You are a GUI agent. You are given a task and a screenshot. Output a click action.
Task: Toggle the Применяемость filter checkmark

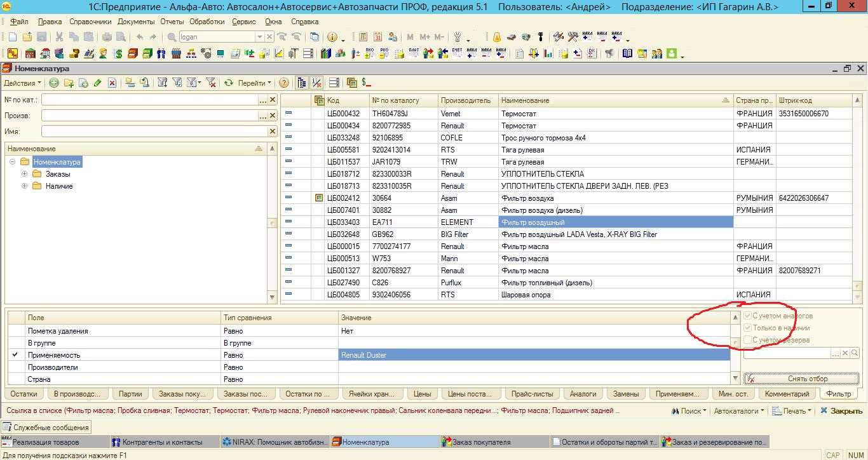15,355
